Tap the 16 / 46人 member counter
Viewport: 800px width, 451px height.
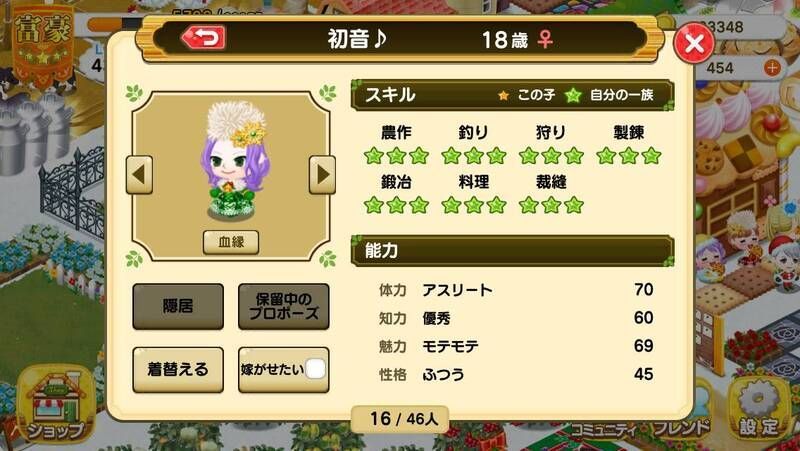click(x=401, y=419)
